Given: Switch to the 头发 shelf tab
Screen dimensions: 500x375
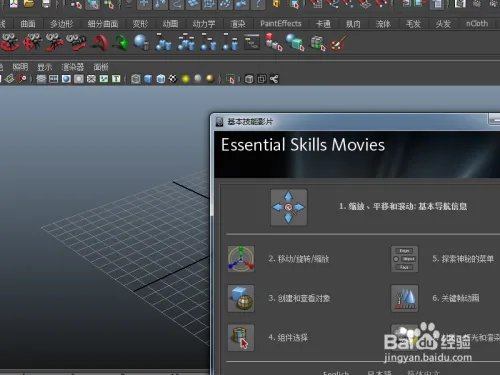Looking at the screenshot, I should pyautogui.click(x=443, y=24).
